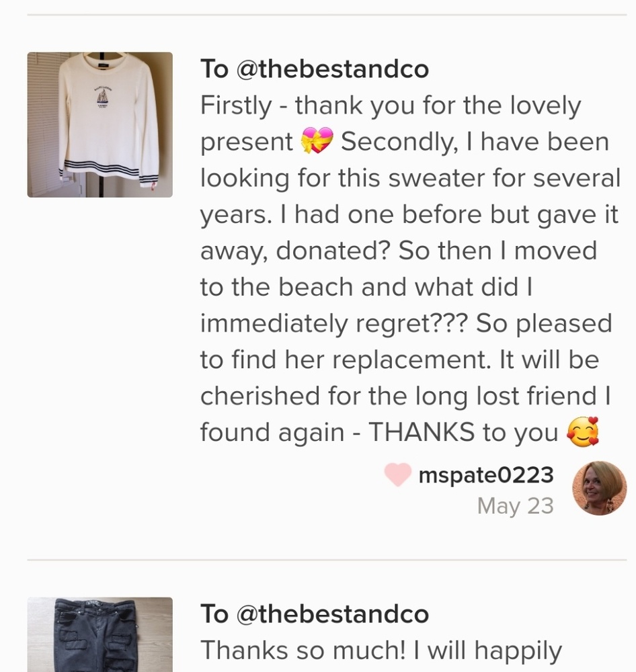Viewport: 636px width, 672px height.
Task: Tap the 'to find her replacement' line
Action: [400, 359]
